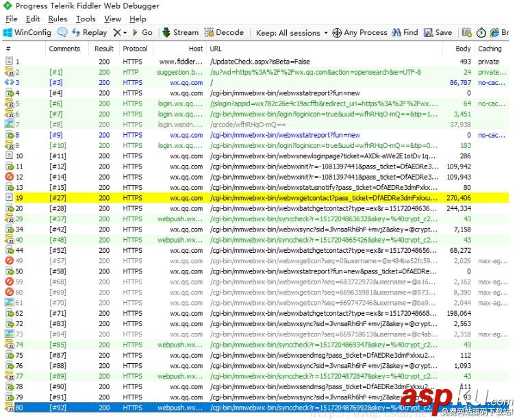Click the Go resume button
Viewport: 517px width, 420px height.
[142, 32]
